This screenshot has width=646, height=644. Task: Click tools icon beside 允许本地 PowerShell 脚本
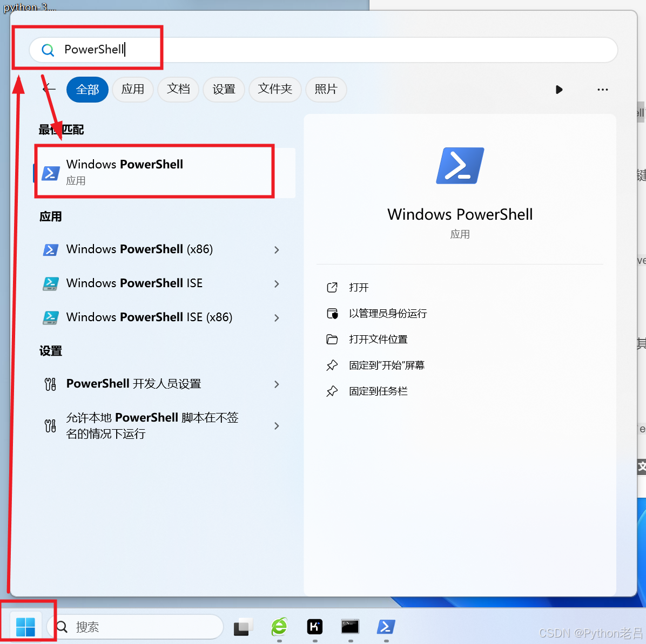(x=50, y=426)
